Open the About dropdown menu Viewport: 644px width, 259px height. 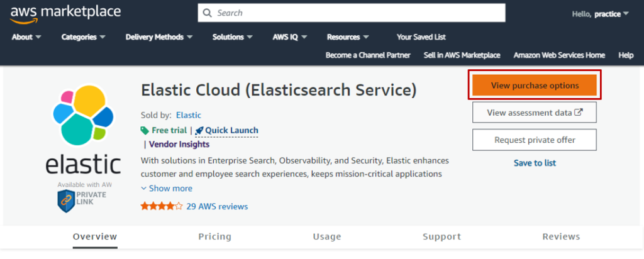[26, 37]
